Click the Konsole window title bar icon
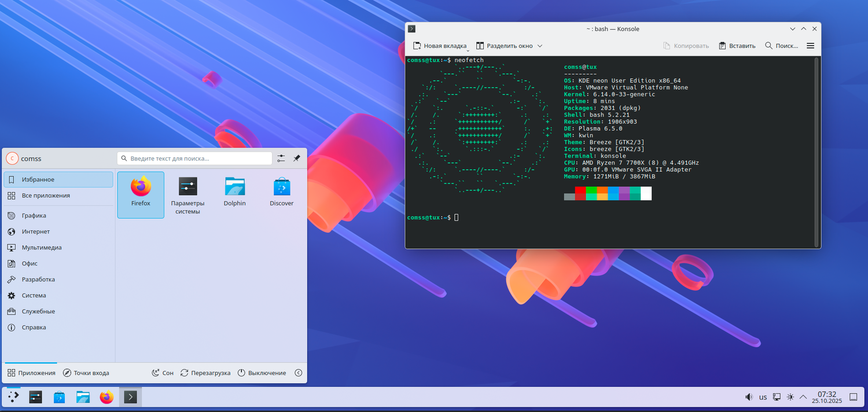The width and height of the screenshot is (868, 412). [412, 29]
